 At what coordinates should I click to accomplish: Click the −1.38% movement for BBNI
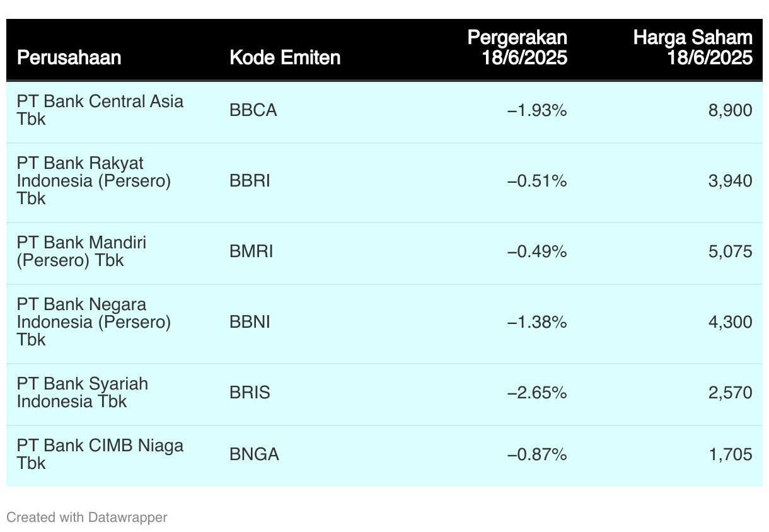tap(537, 322)
